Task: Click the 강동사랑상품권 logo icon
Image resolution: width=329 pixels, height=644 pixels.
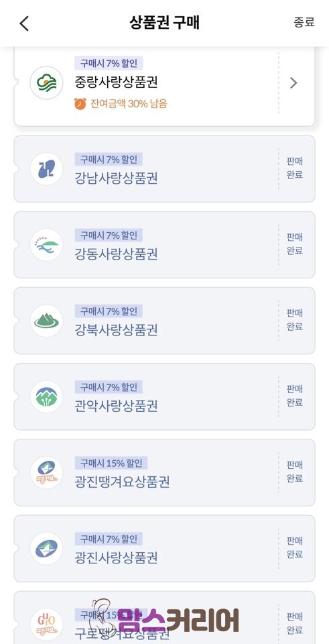Action: (46, 245)
